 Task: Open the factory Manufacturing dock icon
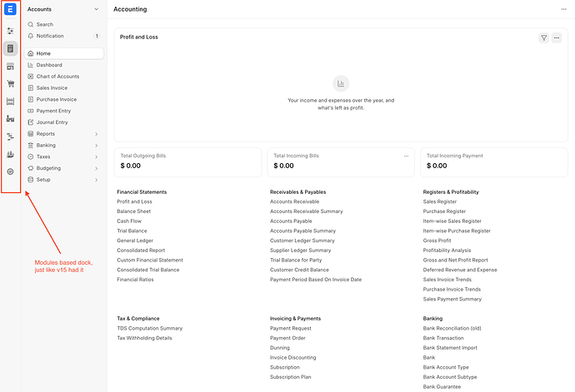[10, 119]
